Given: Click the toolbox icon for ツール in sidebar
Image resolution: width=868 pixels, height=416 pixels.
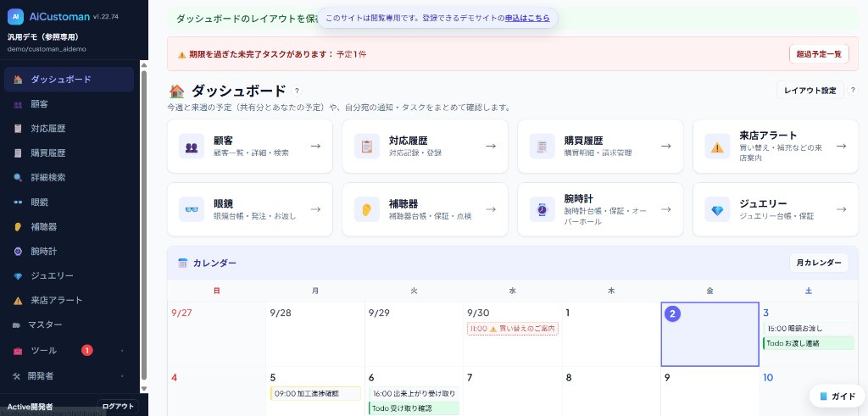Looking at the screenshot, I should tap(18, 351).
